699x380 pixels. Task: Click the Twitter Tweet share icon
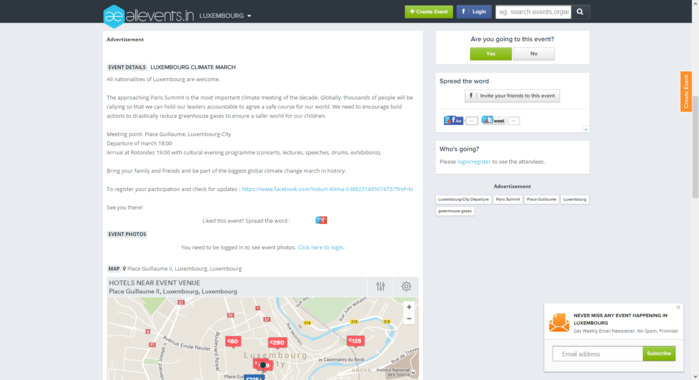pyautogui.click(x=493, y=120)
